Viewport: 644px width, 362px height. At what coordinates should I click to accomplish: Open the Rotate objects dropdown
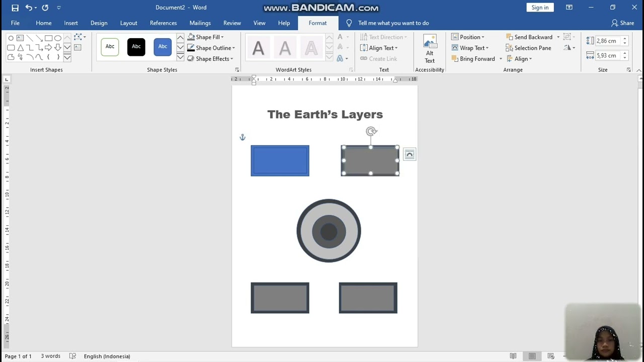click(x=570, y=48)
